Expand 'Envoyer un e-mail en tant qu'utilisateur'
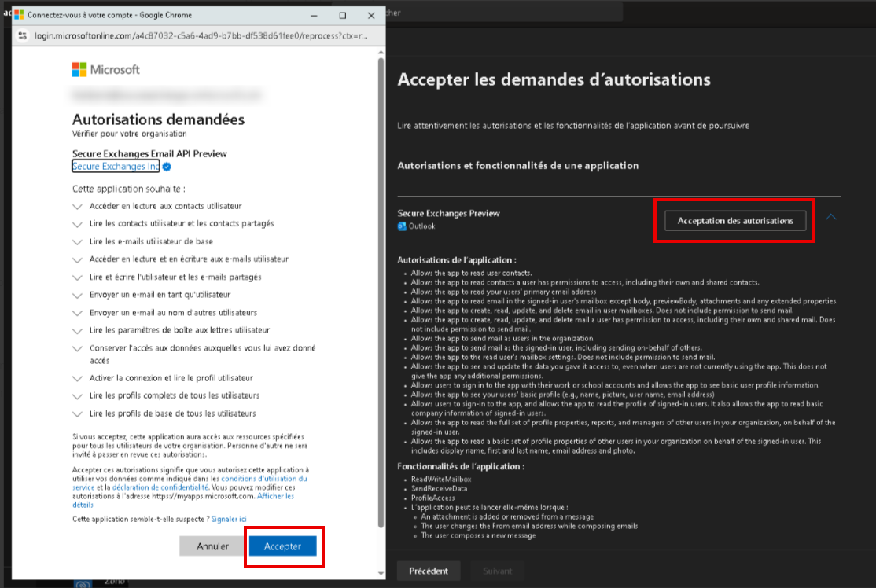 [77, 295]
